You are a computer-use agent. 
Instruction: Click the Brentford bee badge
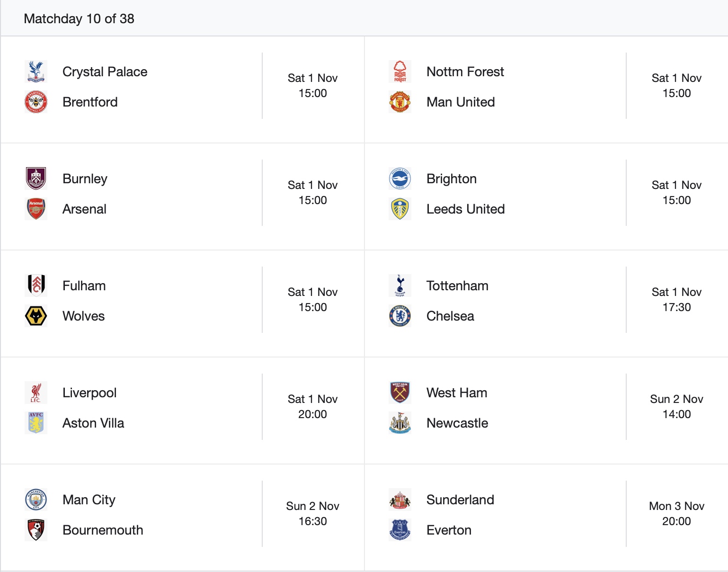36,102
